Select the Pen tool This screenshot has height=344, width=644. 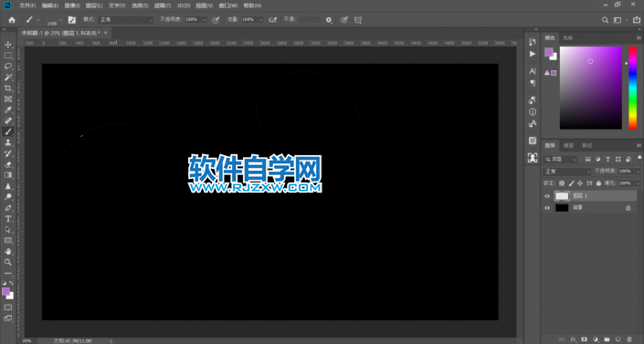coord(8,208)
